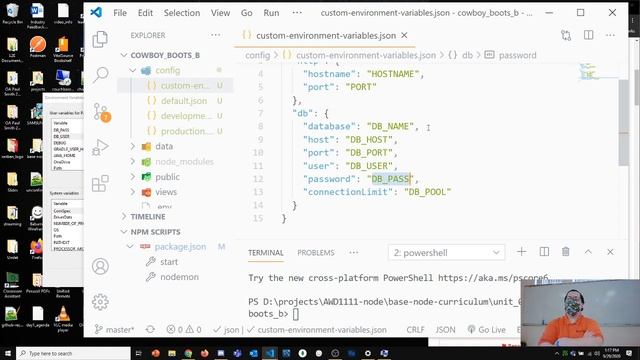
Task: Expand the data folder
Action: point(132,146)
